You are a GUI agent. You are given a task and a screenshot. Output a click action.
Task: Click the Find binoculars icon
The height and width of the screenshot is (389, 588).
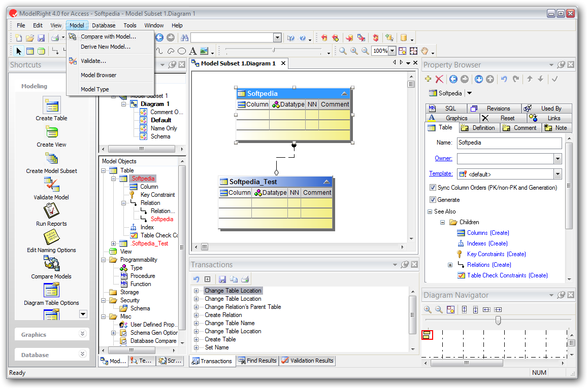point(184,38)
